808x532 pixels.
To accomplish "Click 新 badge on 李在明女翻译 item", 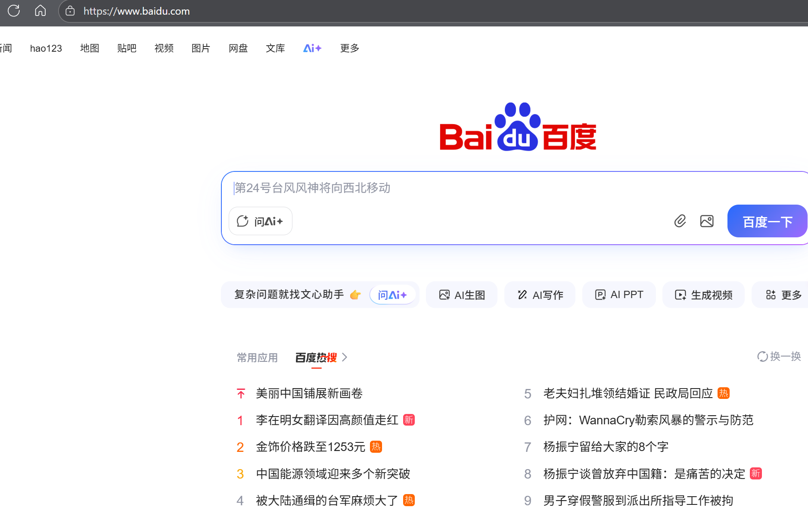I will click(409, 420).
